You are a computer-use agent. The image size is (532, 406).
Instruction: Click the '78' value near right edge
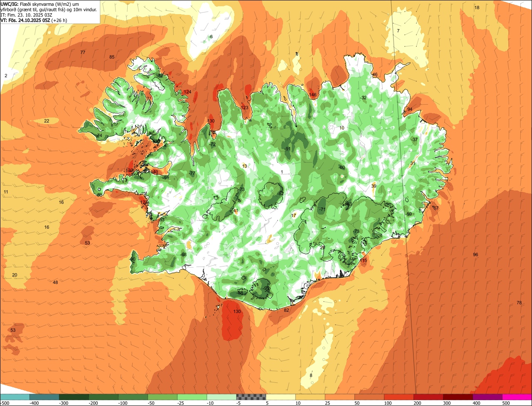[x=519, y=303]
